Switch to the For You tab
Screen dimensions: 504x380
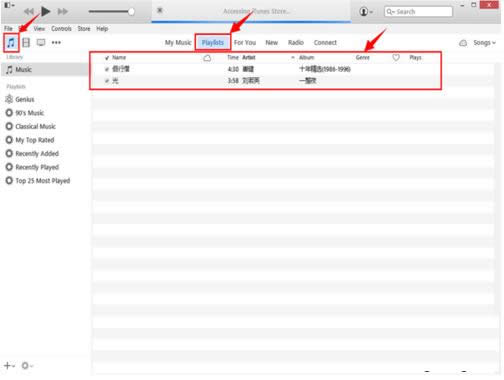tap(245, 43)
